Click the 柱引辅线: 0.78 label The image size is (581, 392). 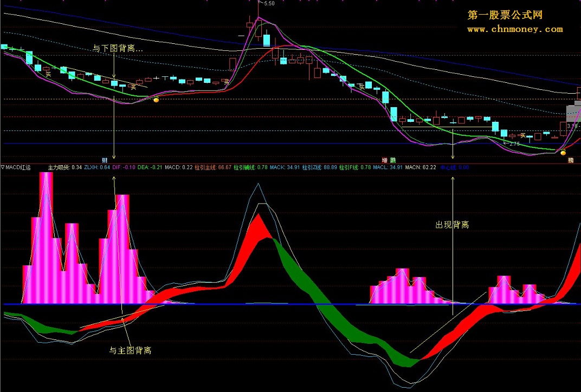(250, 167)
